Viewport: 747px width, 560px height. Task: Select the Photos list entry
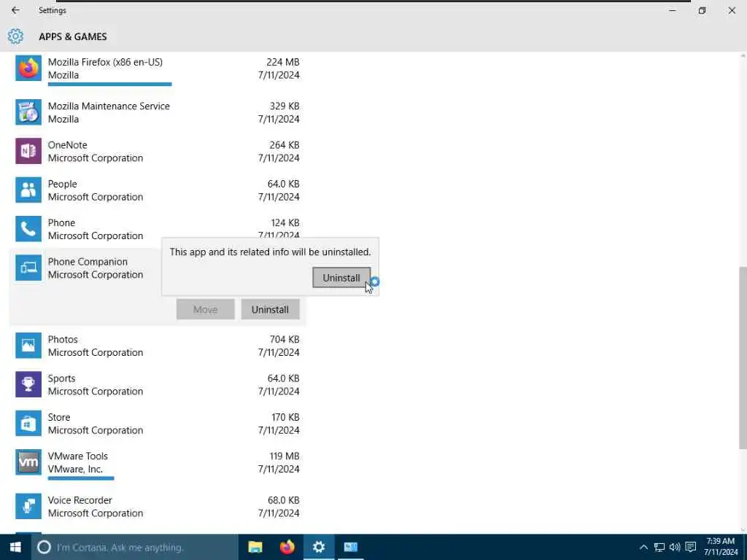(x=158, y=345)
